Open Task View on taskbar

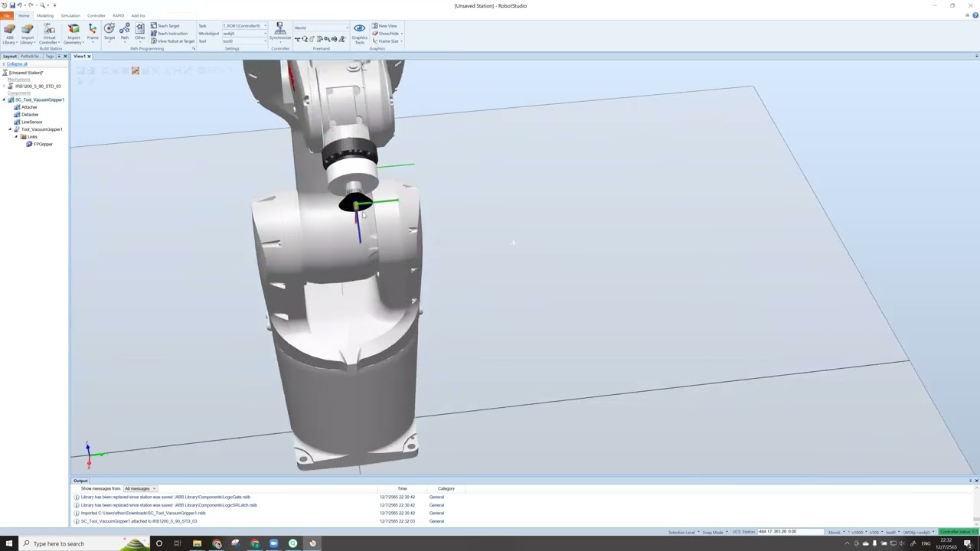(178, 543)
